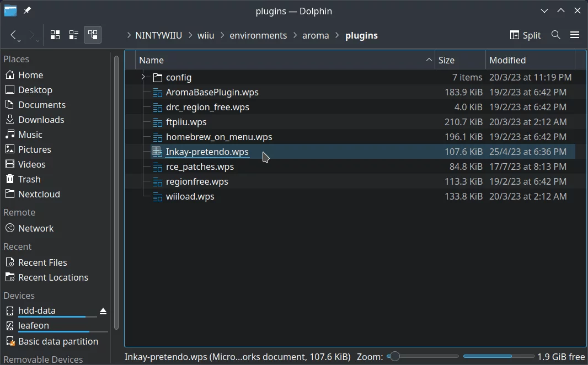Switch to Compact view mode

(x=74, y=35)
